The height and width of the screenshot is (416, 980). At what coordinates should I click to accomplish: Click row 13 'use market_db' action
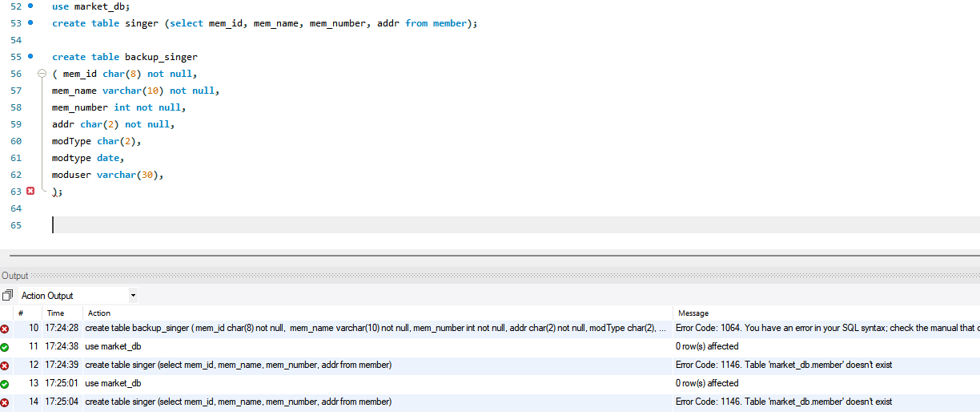(114, 383)
